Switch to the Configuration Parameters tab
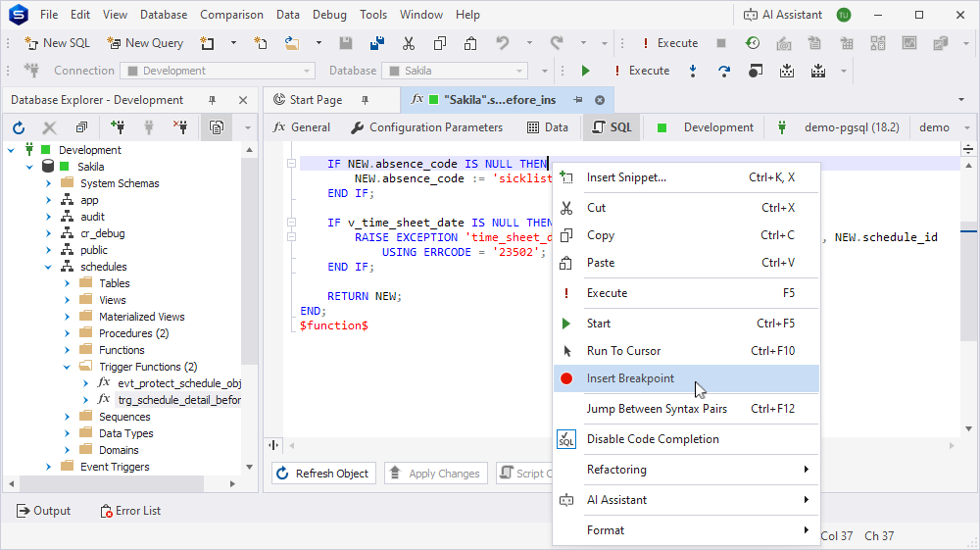 point(427,127)
